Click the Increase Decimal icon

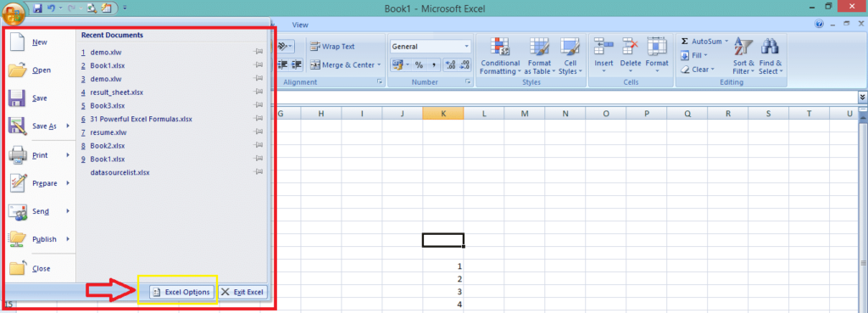click(451, 64)
